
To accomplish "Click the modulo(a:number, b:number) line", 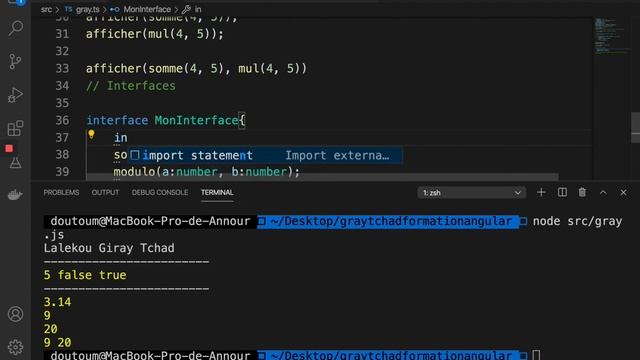I will pyautogui.click(x=207, y=172).
